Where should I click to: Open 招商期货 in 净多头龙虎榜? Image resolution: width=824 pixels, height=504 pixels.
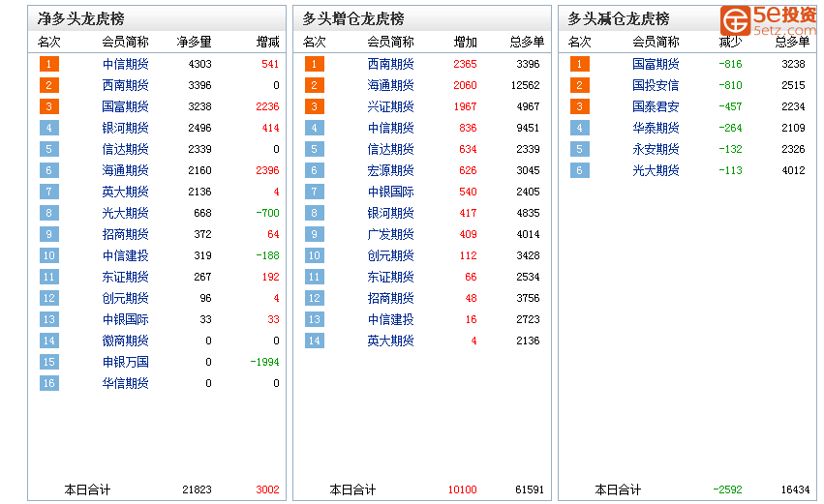point(125,234)
